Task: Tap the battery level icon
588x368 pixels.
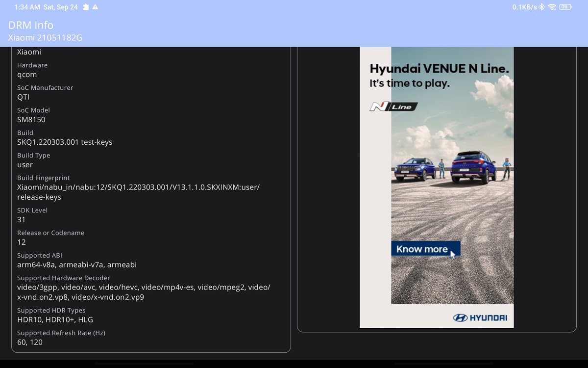Action: point(565,7)
